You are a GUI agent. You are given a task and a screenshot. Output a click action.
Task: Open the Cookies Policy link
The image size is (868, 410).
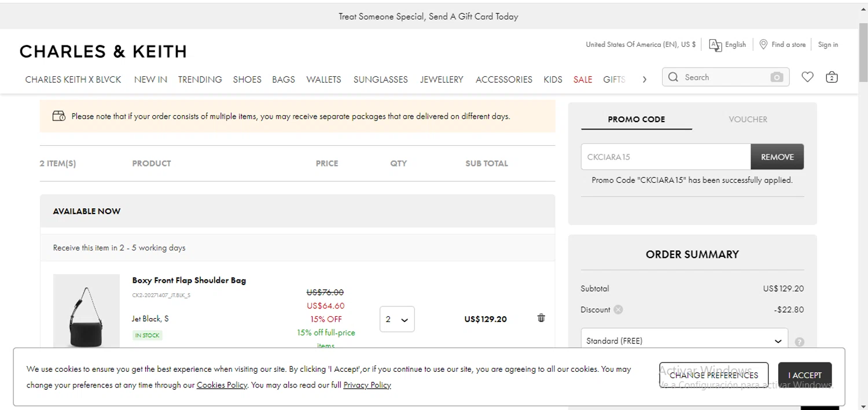coord(222,385)
